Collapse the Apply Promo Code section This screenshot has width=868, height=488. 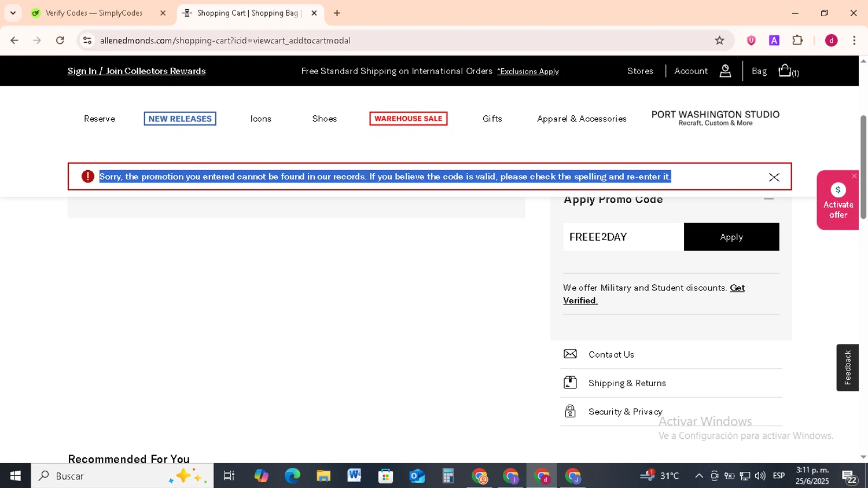point(768,199)
